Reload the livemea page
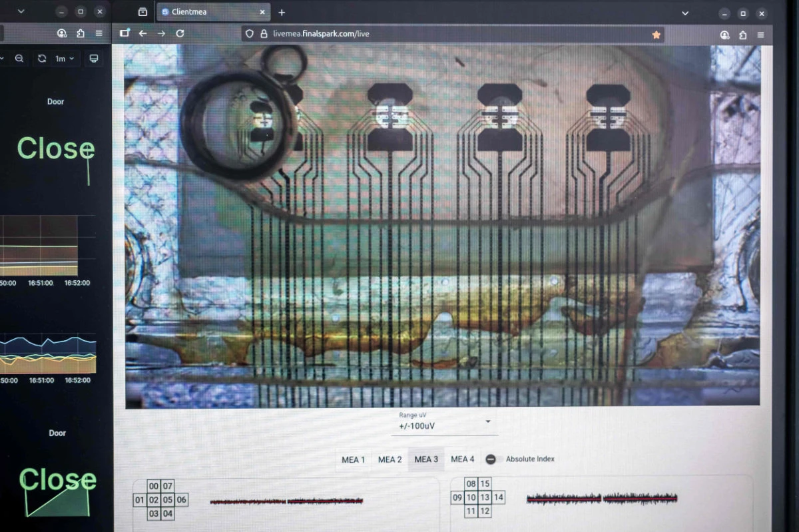 coord(180,33)
